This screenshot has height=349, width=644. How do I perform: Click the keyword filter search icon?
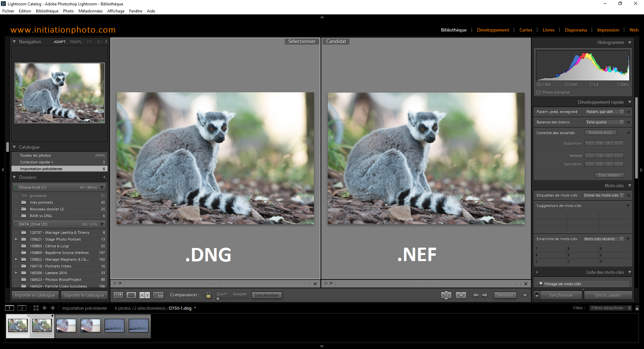tap(540, 284)
